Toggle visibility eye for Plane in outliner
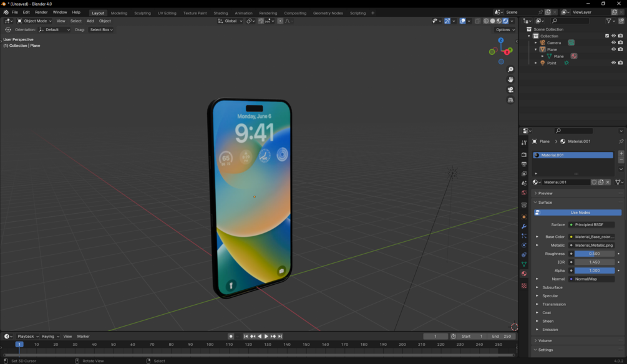The width and height of the screenshot is (627, 364). point(613,49)
